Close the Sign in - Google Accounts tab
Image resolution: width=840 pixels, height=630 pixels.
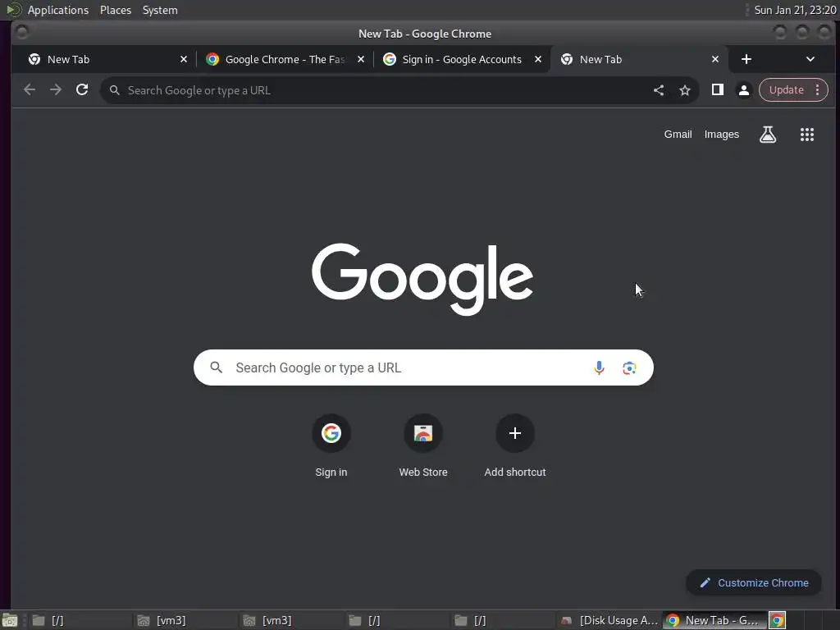(x=538, y=59)
